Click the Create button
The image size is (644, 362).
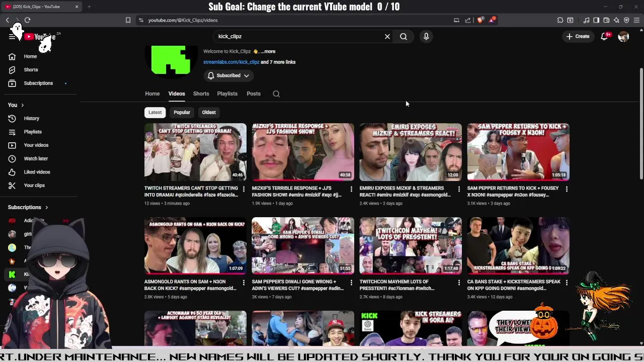[578, 36]
